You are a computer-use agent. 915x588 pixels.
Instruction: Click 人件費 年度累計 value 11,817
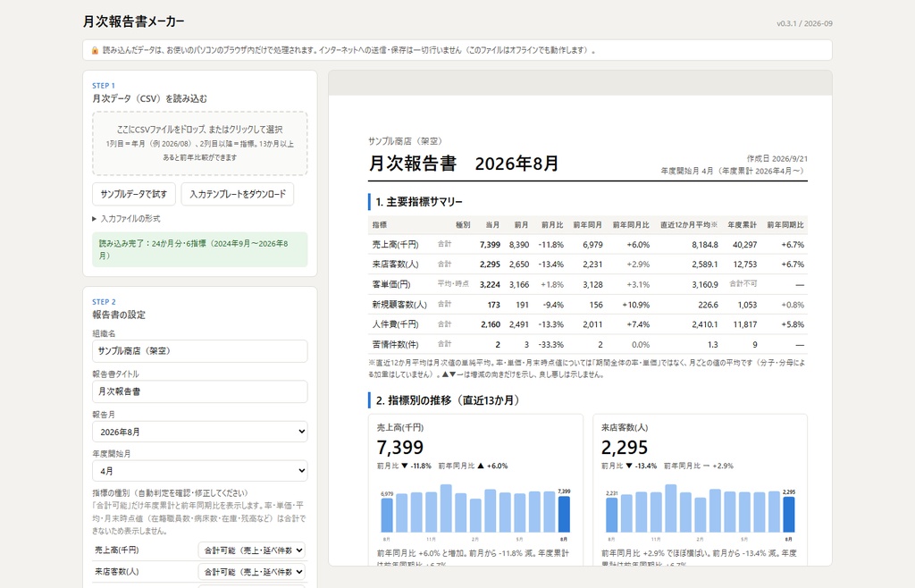[x=744, y=324]
